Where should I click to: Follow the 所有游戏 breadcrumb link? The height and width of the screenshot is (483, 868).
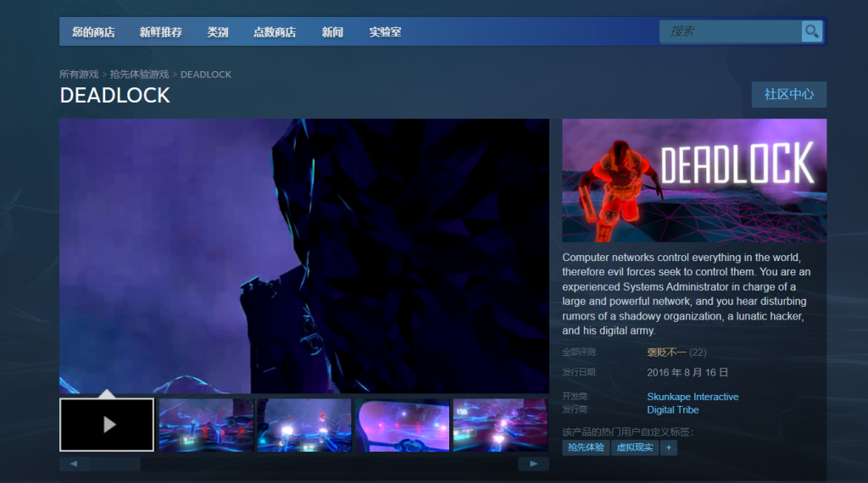[x=79, y=74]
